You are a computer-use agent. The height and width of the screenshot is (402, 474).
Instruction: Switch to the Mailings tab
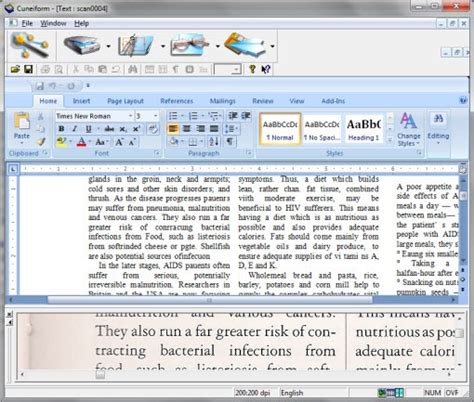point(222,101)
